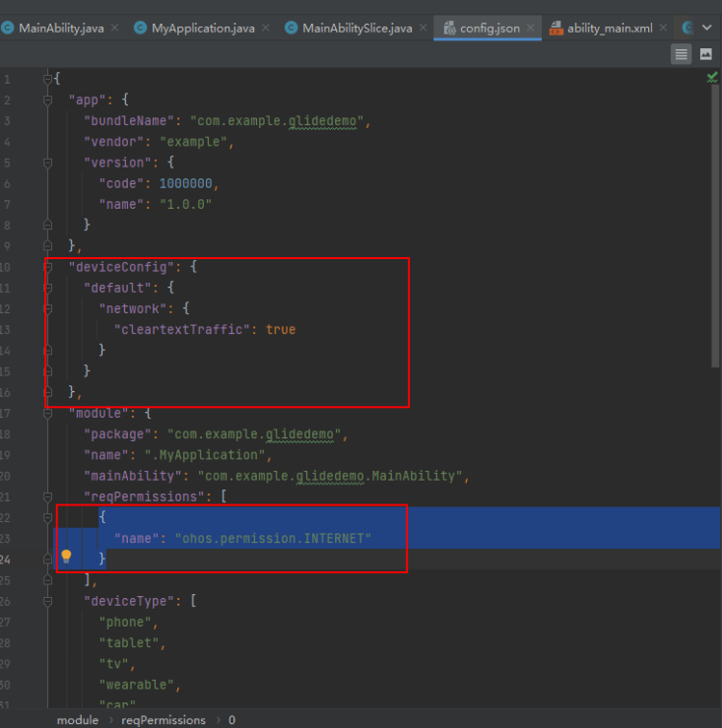
Task: Click the version code value 1000000
Action: tap(186, 184)
